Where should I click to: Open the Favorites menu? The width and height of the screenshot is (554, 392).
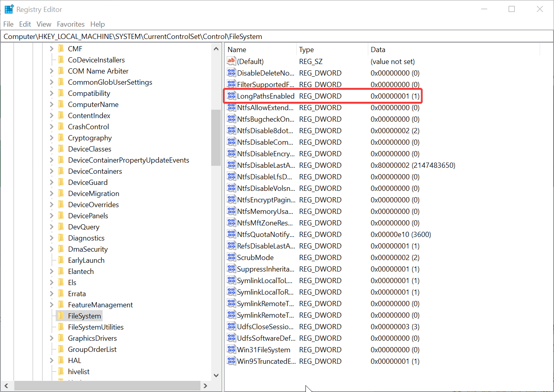(x=70, y=24)
